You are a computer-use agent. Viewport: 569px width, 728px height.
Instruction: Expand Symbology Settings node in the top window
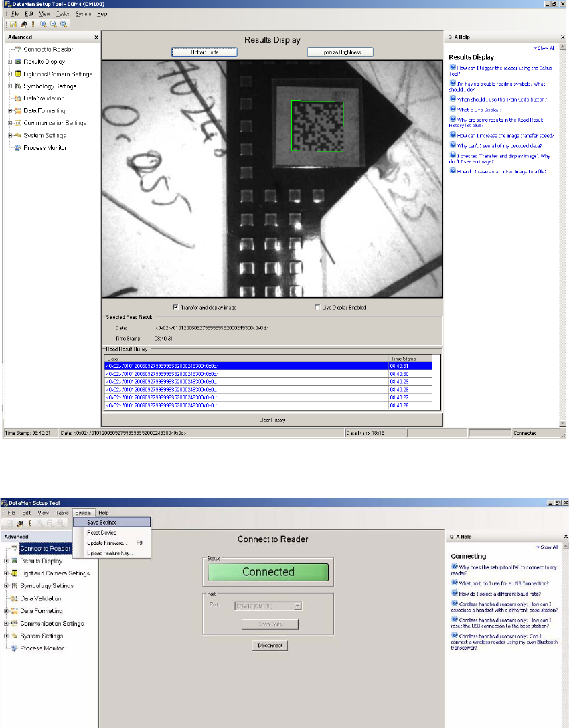(10, 86)
